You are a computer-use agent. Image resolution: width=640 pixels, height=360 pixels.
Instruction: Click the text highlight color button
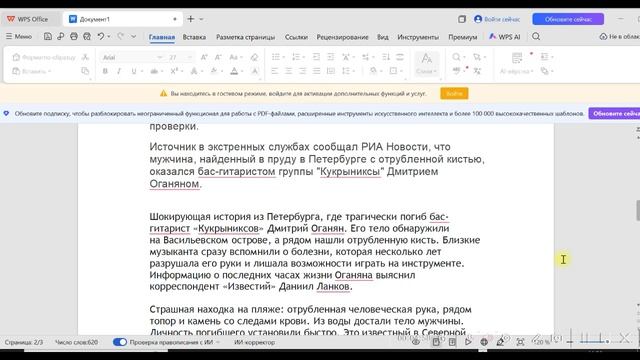(x=214, y=71)
